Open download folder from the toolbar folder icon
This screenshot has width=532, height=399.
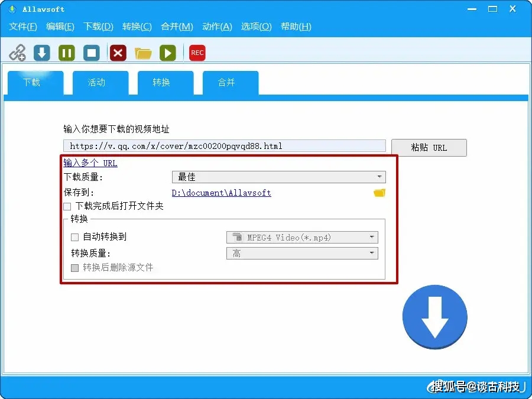point(142,52)
